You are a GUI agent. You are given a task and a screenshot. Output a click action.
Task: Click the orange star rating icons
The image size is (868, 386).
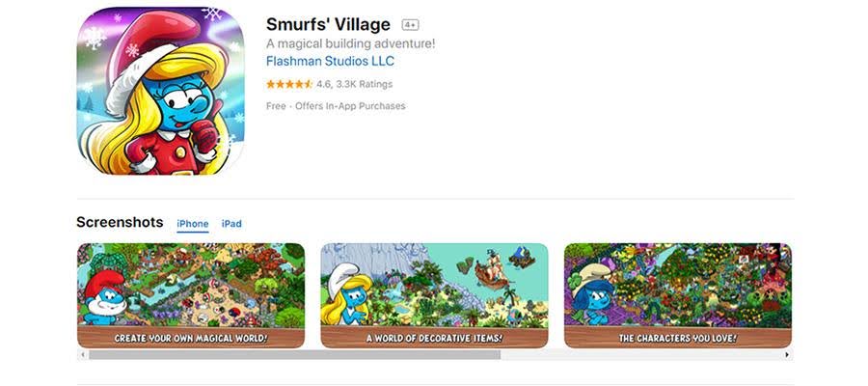tap(289, 84)
